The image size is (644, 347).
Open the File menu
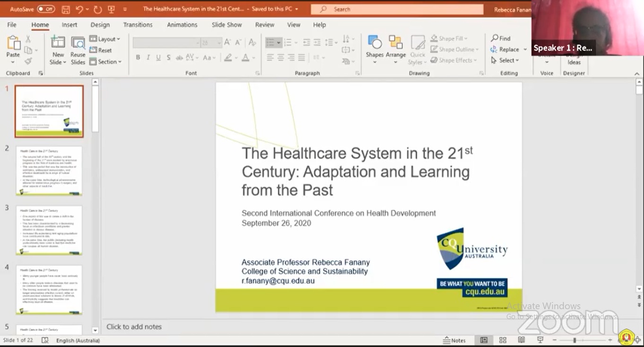[x=12, y=25]
